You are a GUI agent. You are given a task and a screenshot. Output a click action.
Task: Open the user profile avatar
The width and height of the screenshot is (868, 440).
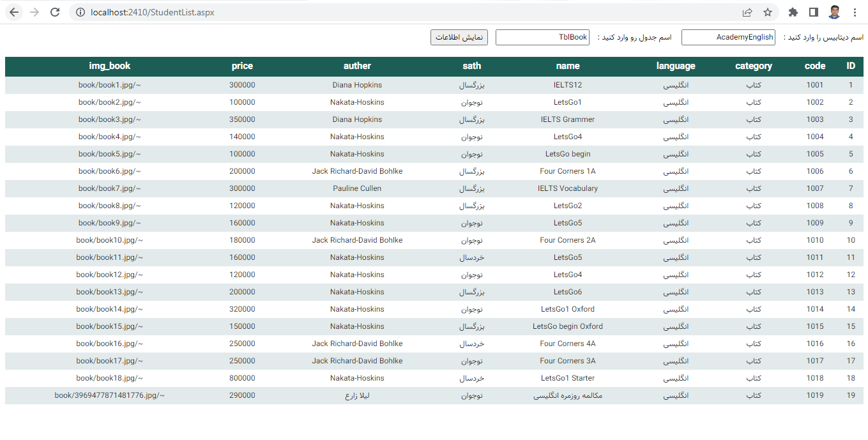pyautogui.click(x=834, y=12)
